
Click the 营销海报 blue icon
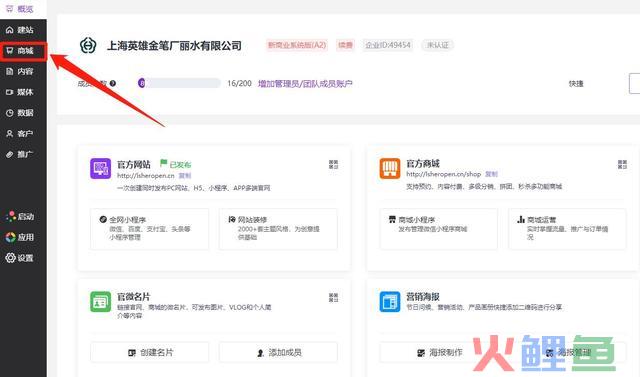coord(390,302)
